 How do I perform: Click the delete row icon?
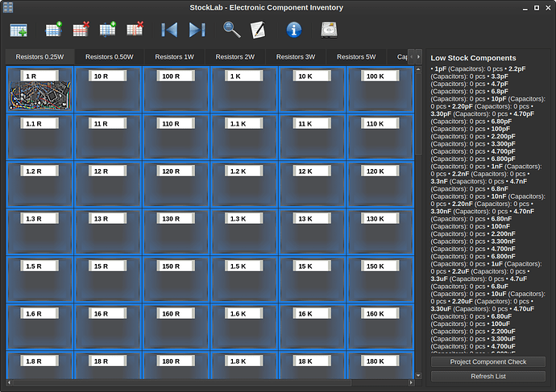tap(81, 31)
